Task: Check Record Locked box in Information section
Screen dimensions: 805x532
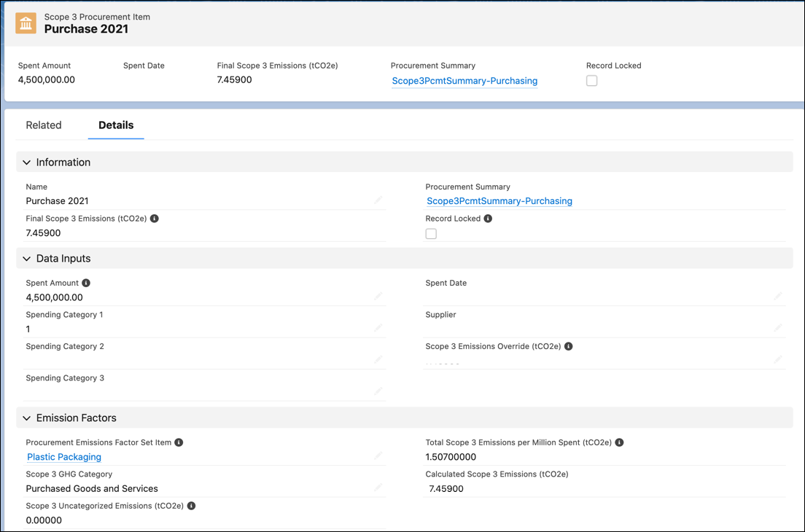Action: pos(431,234)
